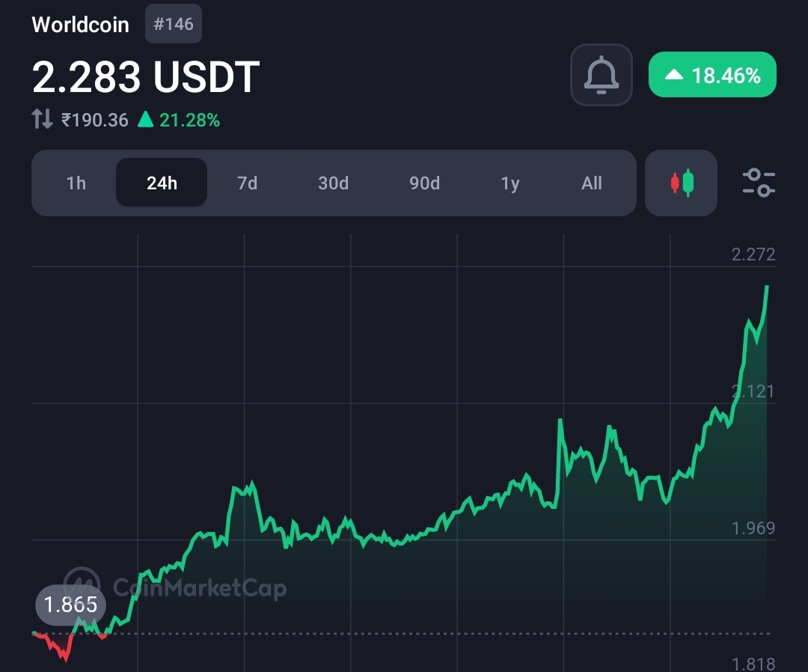Tap the 2.283 USDT price

(146, 76)
